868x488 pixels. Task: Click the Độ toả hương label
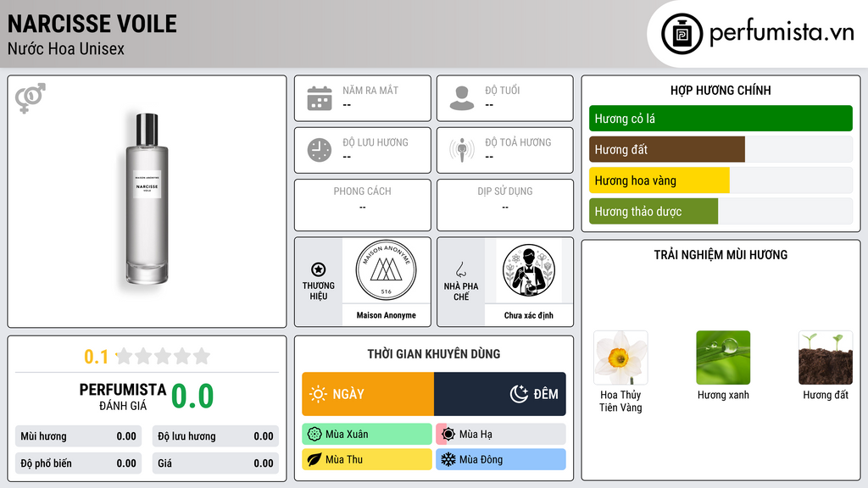518,142
